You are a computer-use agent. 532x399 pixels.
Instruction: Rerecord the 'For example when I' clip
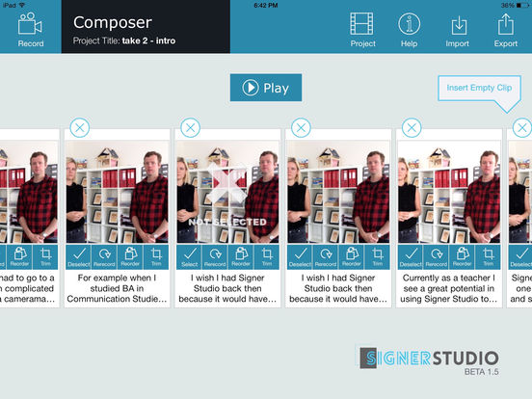(104, 257)
